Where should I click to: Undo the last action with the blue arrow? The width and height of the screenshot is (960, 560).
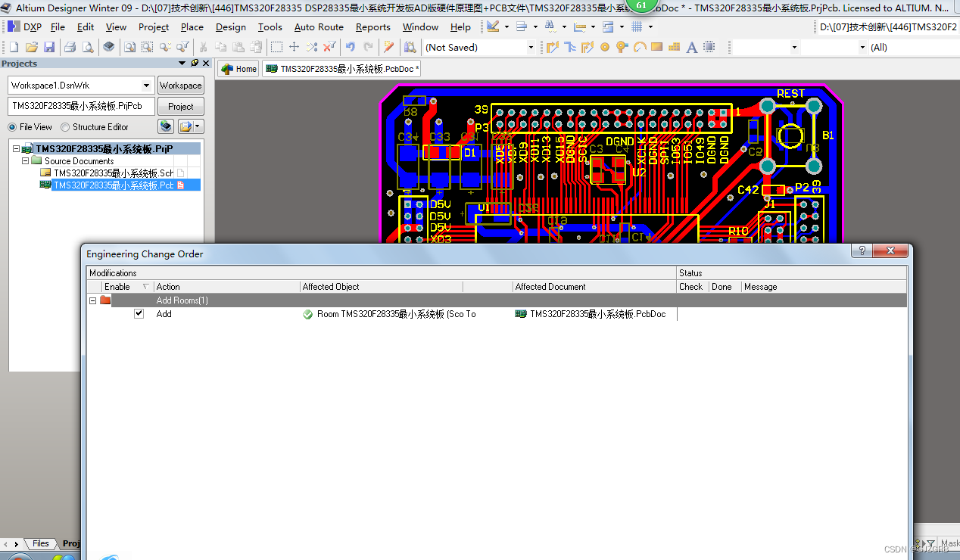tap(351, 47)
